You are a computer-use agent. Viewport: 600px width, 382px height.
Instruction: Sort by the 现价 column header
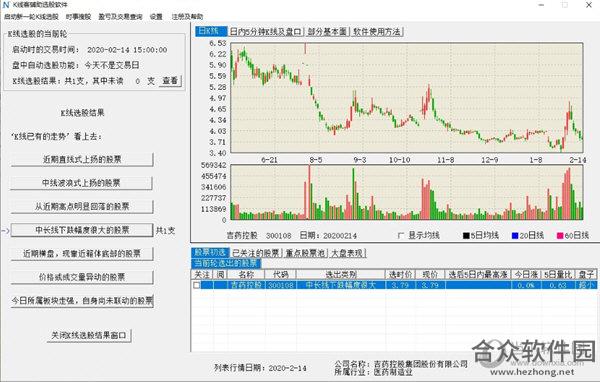click(x=430, y=274)
